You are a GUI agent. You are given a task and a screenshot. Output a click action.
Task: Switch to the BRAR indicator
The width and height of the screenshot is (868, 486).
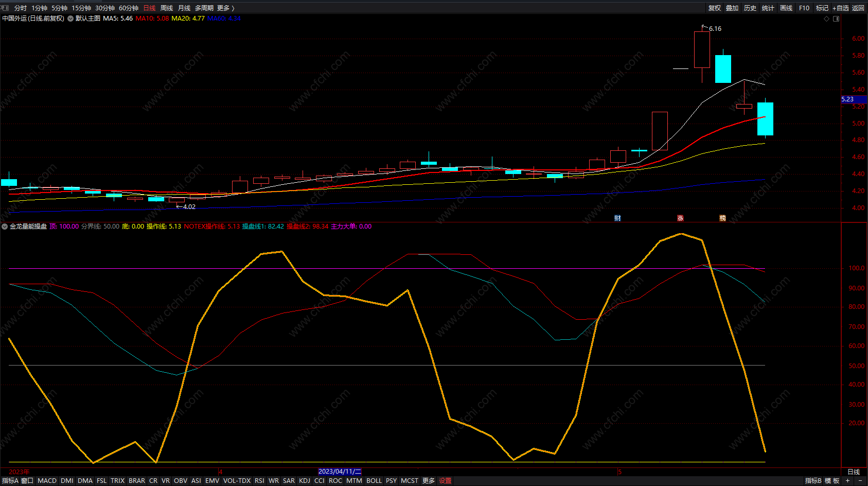tap(136, 481)
